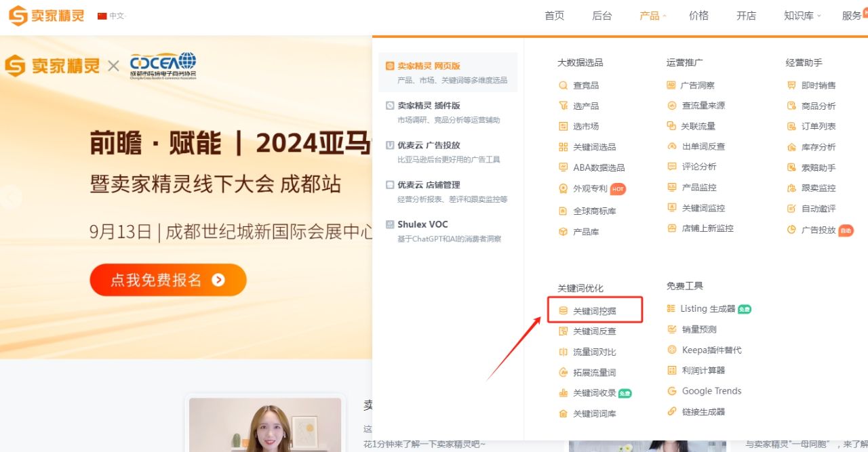Open Keepa插件替代 tool

click(x=712, y=350)
